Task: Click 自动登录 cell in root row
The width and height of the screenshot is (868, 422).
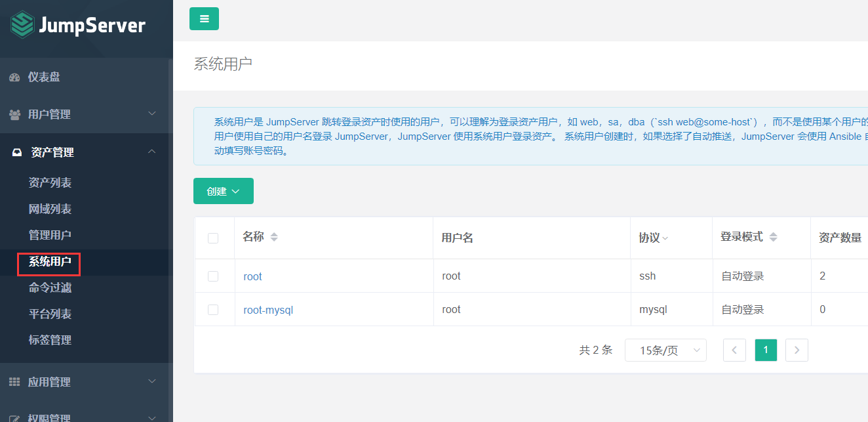Action: point(743,276)
